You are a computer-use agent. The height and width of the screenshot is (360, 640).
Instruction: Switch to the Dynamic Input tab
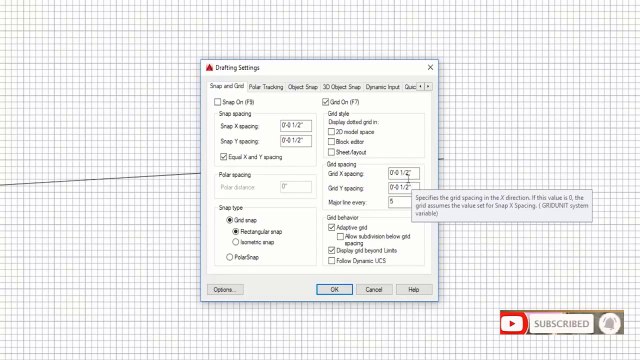pyautogui.click(x=382, y=87)
